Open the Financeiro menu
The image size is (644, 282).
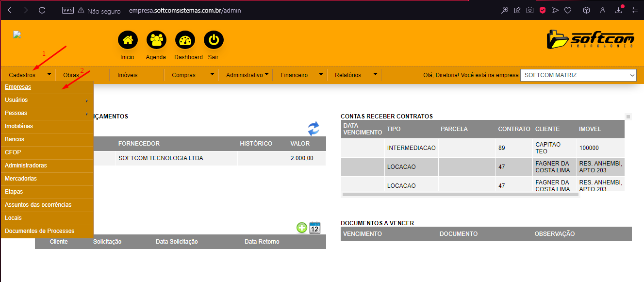click(294, 75)
